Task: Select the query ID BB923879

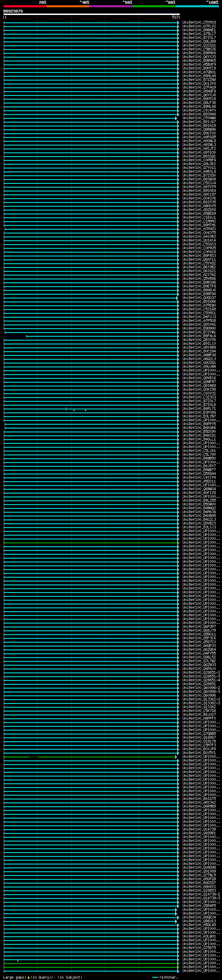Action: [13, 11]
